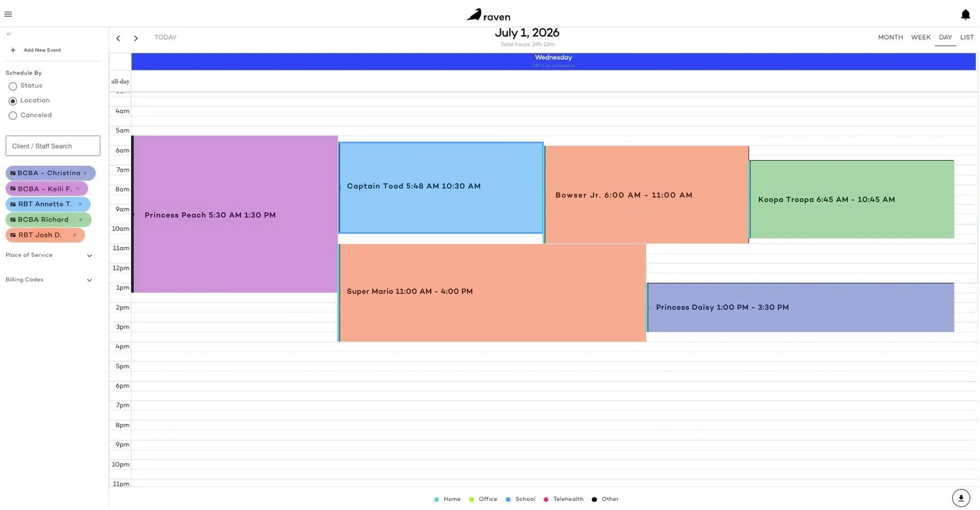Remove the RBT Josh D. filter chip

pyautogui.click(x=75, y=235)
